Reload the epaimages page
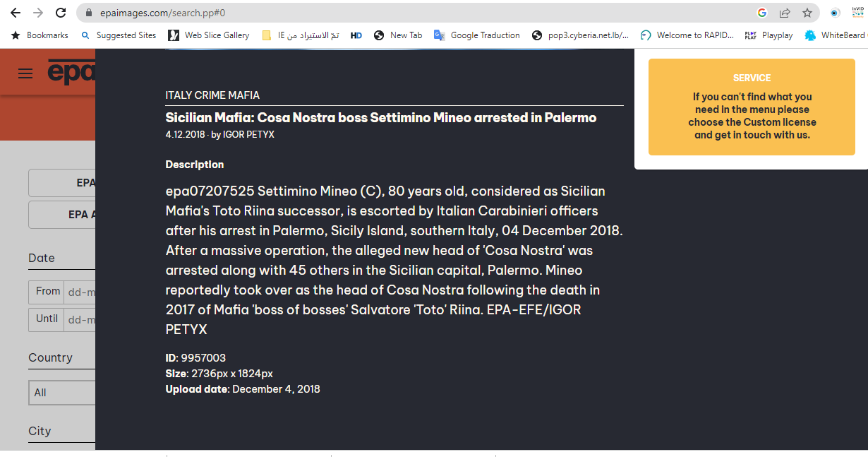The image size is (868, 457). [x=61, y=13]
